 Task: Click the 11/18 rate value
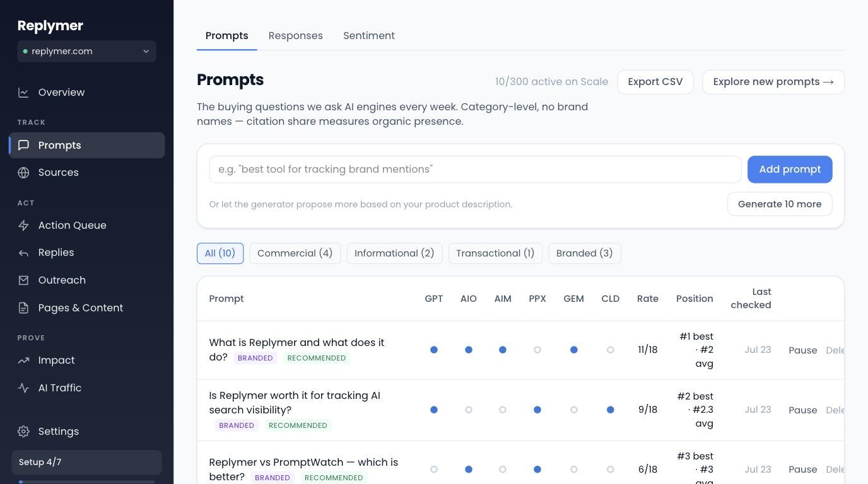[647, 350]
